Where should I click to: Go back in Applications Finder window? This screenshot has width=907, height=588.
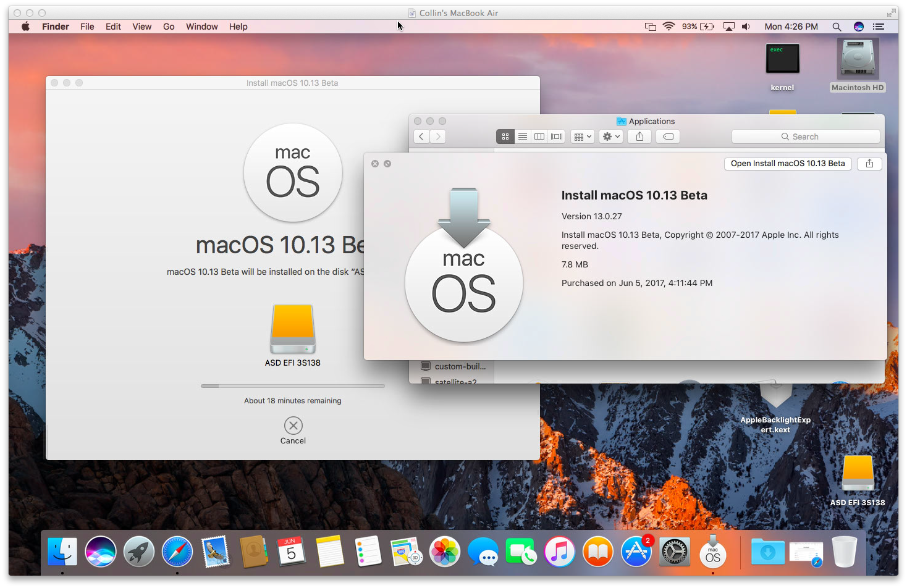(421, 136)
